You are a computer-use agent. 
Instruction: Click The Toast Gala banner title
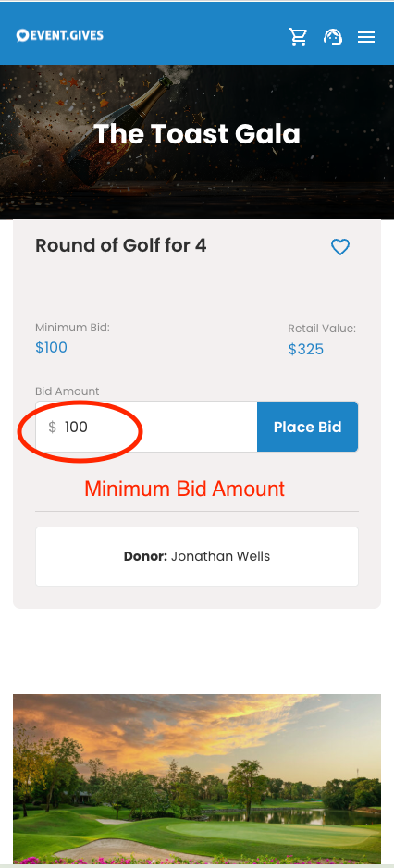click(x=197, y=134)
